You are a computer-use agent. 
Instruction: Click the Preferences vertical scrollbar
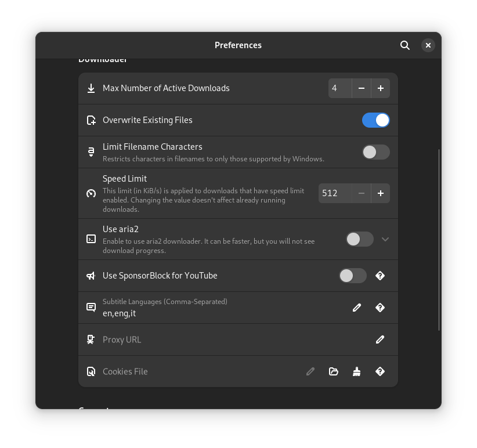click(x=439, y=240)
